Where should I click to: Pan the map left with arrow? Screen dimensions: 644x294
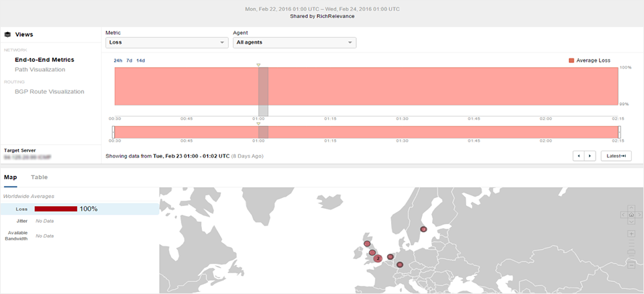[x=625, y=214]
